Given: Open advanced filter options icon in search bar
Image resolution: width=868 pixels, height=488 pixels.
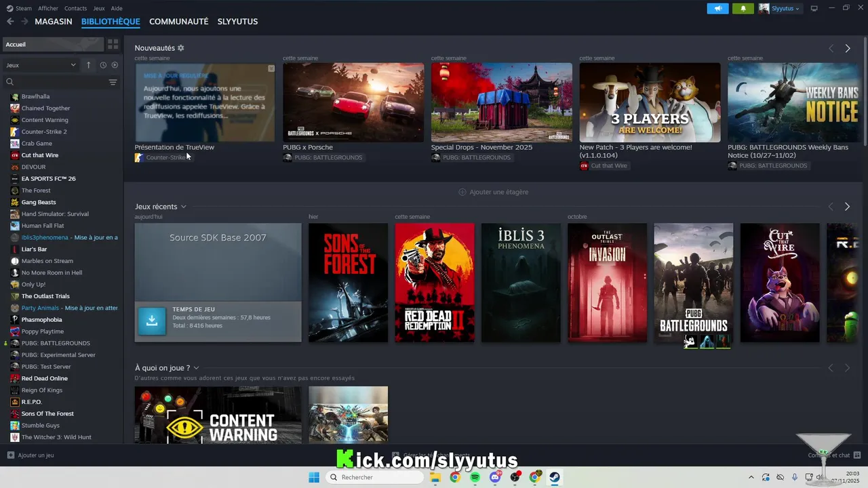Looking at the screenshot, I should pyautogui.click(x=113, y=82).
